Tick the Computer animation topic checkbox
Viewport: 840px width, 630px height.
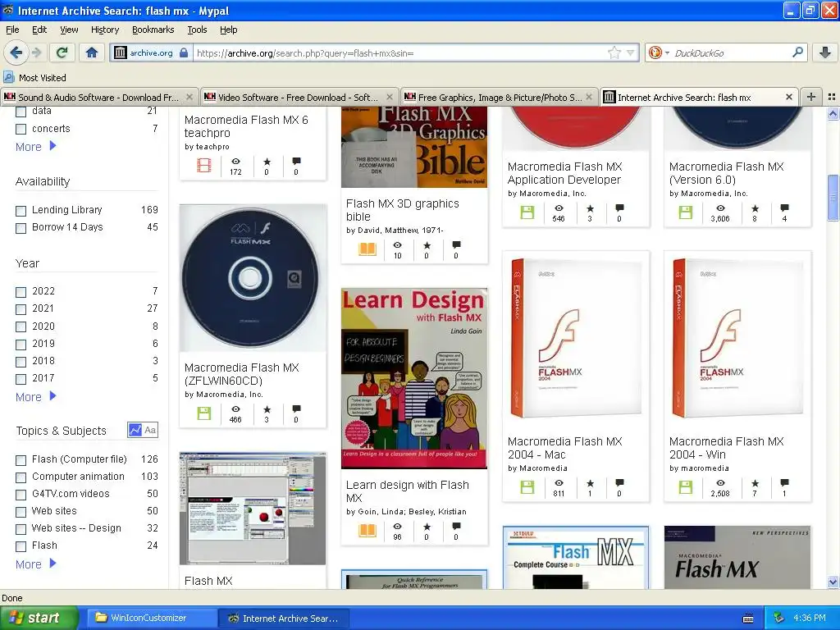point(21,477)
